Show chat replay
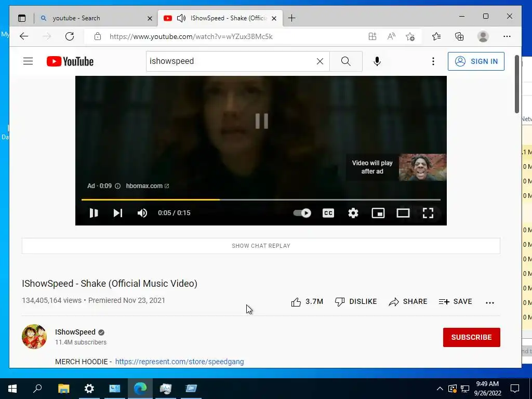Screen dimensions: 532x399 pos(261,246)
